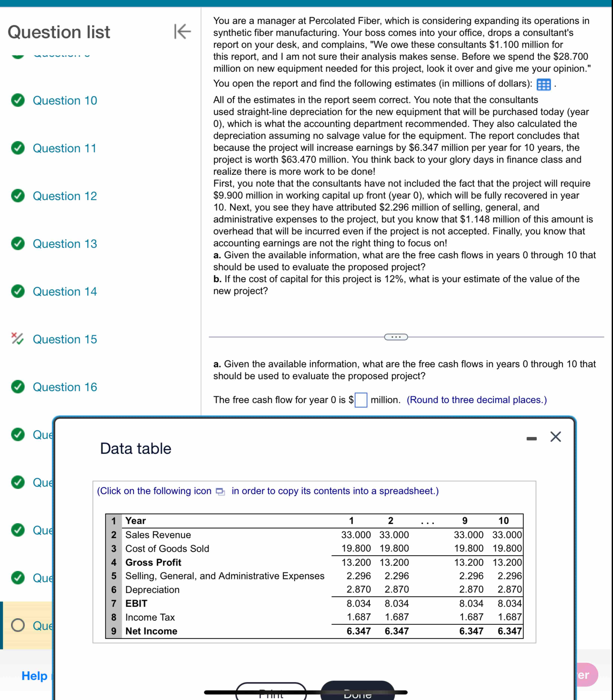Screen dimensions: 613x700
Task: Click Question 15 partial-credit status icon
Action: [x=17, y=338]
